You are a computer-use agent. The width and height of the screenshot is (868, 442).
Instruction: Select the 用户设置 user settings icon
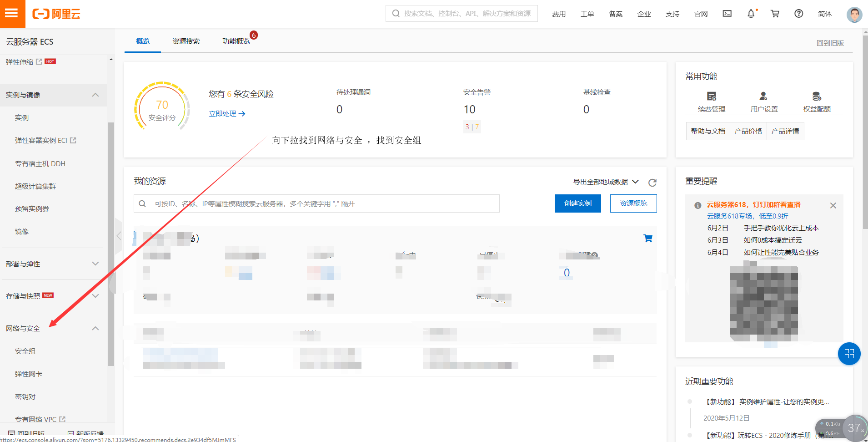763,100
